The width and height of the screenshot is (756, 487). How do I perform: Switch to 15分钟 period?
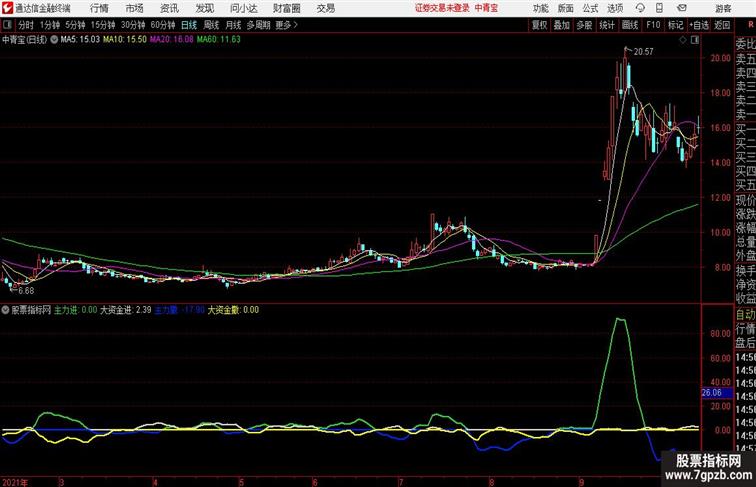(103, 25)
